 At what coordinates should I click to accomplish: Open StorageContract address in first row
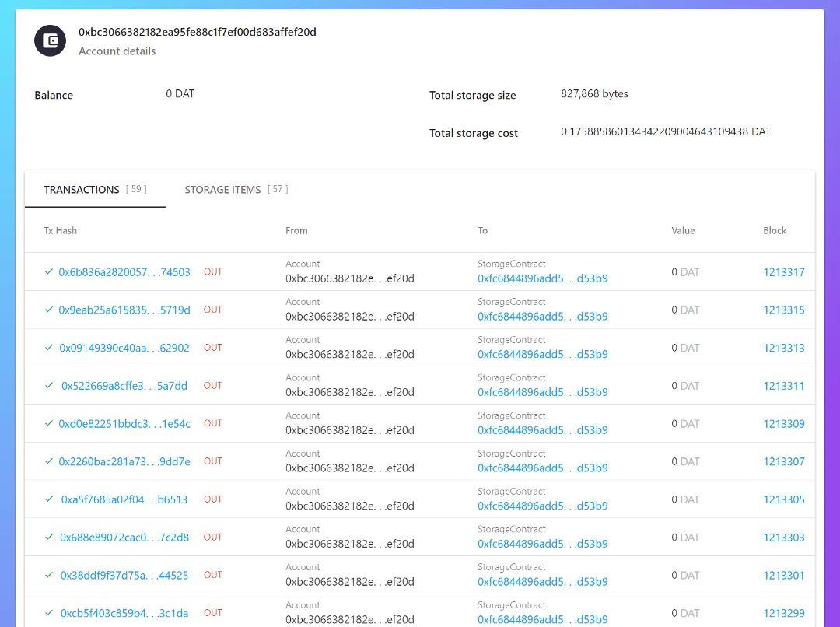[543, 278]
